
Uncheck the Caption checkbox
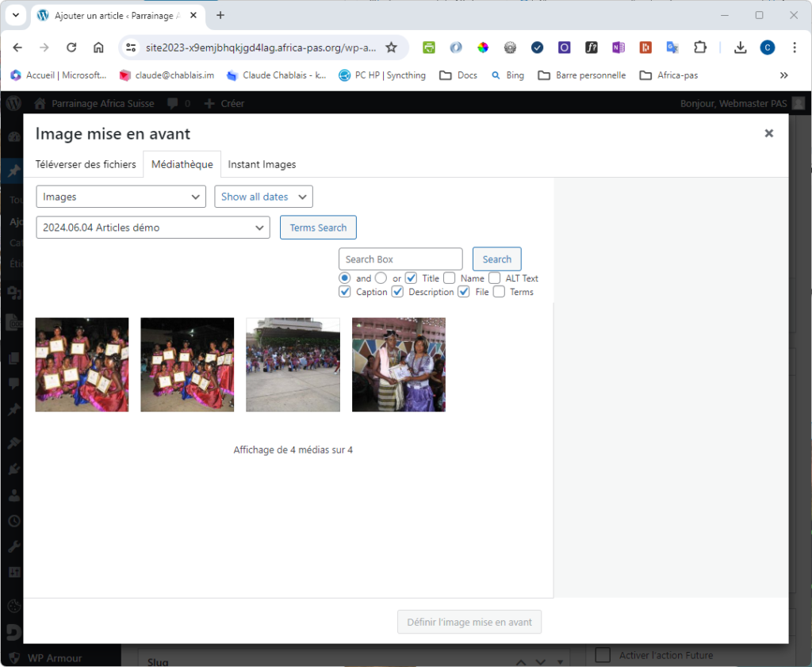click(345, 292)
